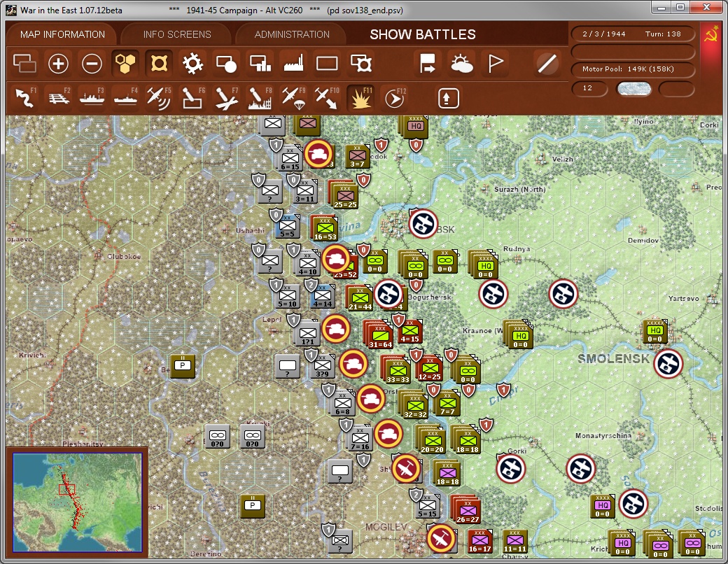Click the air battle marker over Smolensk
728x564 pixels.
point(668,363)
